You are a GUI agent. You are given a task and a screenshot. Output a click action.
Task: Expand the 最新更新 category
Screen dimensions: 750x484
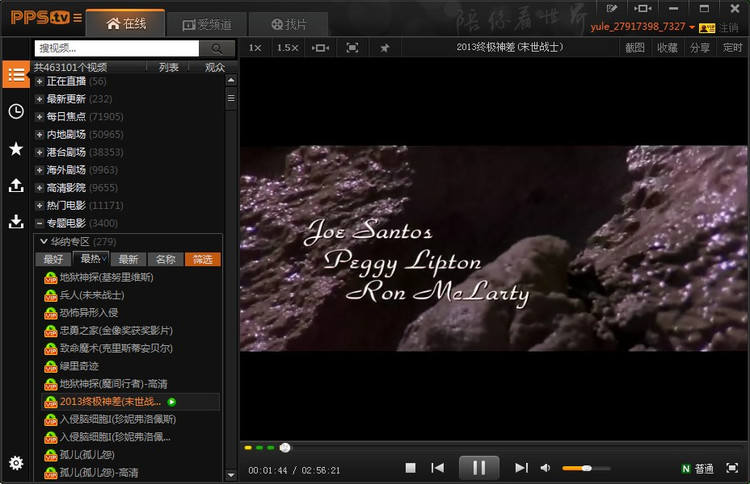point(40,99)
